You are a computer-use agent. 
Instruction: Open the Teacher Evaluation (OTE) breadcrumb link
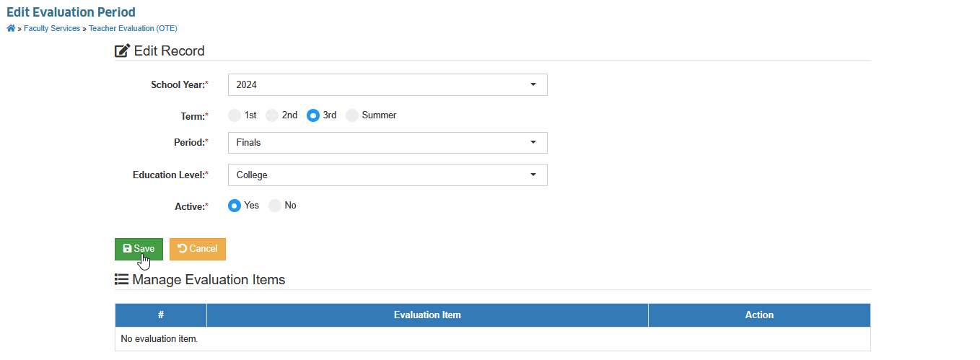point(133,28)
